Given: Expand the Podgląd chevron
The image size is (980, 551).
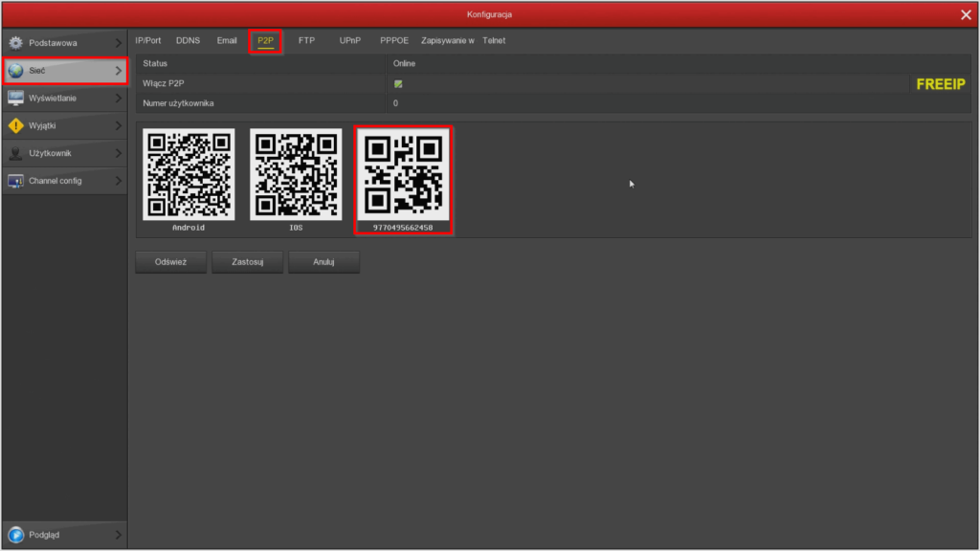Looking at the screenshot, I should tap(119, 535).
